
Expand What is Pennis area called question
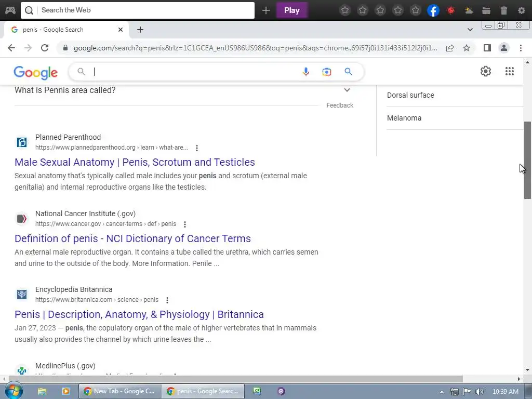183,90
